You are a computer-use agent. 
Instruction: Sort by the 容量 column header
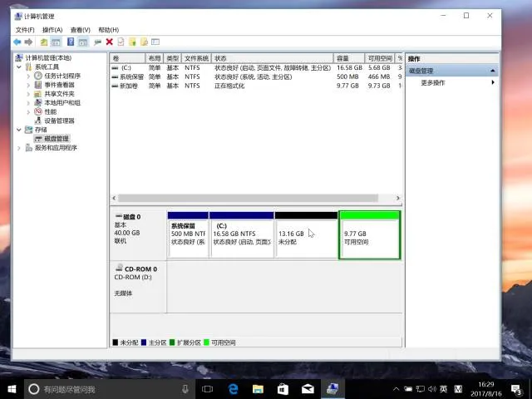pos(349,58)
